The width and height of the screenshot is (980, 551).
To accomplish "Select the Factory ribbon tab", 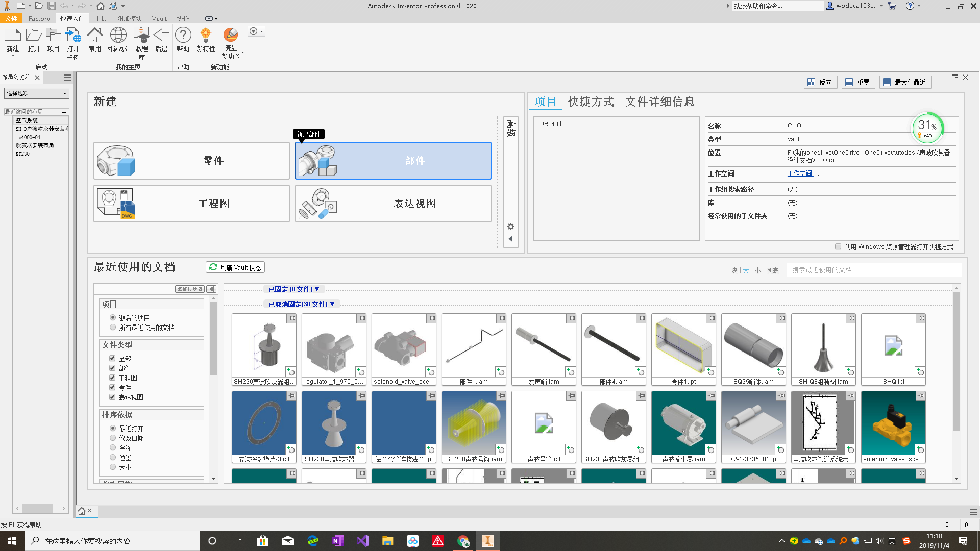I will 39,18.
